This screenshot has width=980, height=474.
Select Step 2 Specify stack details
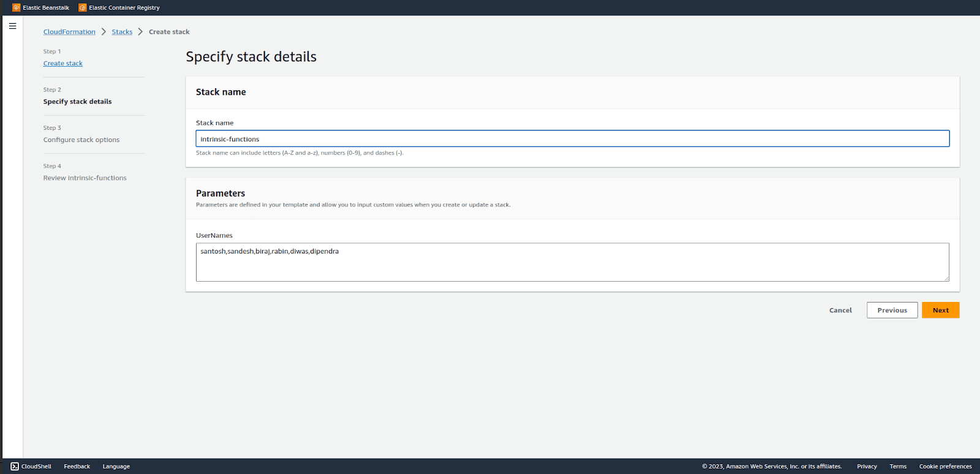click(77, 102)
